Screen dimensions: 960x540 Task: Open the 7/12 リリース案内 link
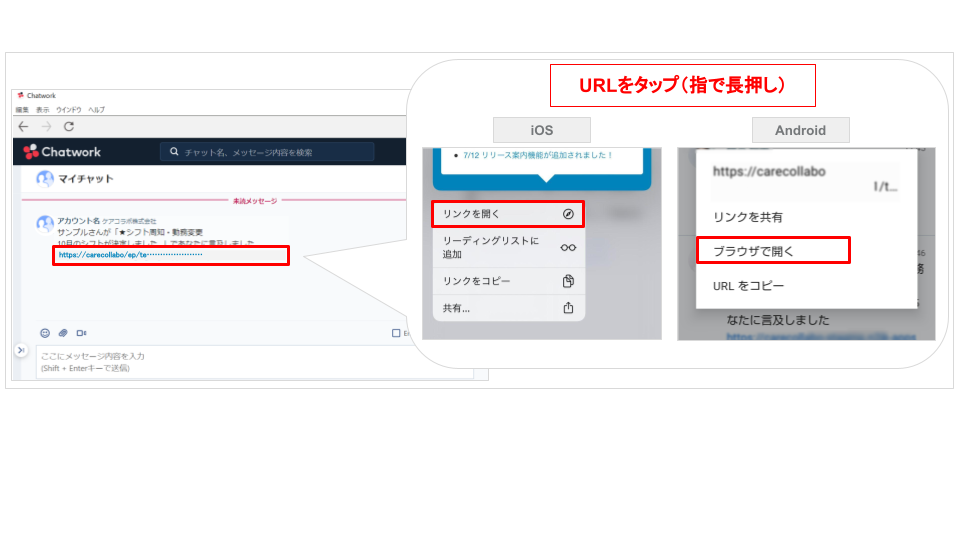coord(538,156)
